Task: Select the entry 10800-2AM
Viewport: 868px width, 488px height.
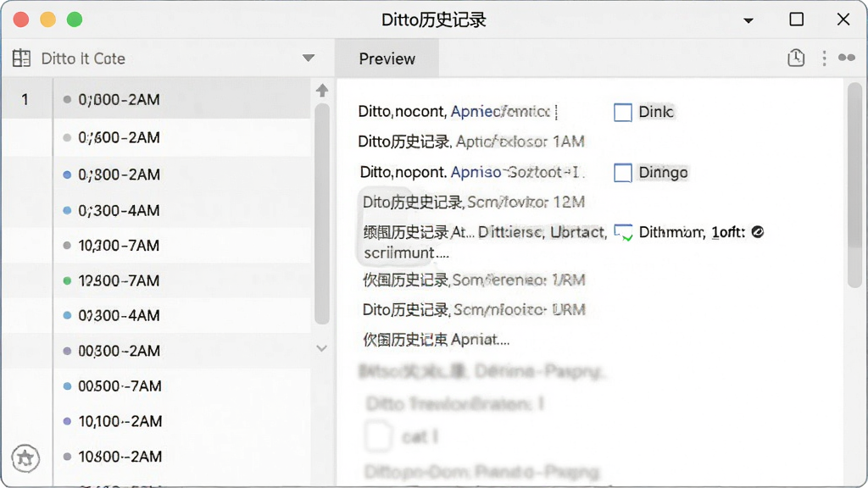Action: pos(181,457)
